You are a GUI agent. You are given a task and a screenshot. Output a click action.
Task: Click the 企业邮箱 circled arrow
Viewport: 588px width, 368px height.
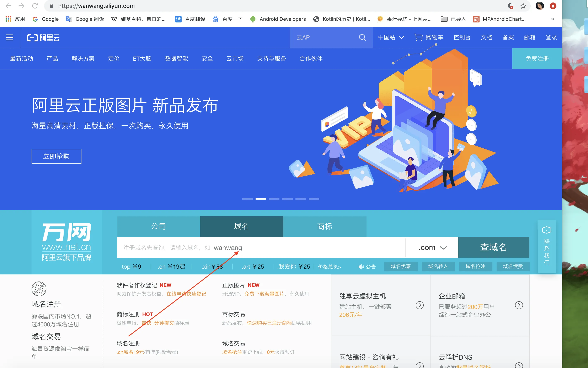pos(519,305)
